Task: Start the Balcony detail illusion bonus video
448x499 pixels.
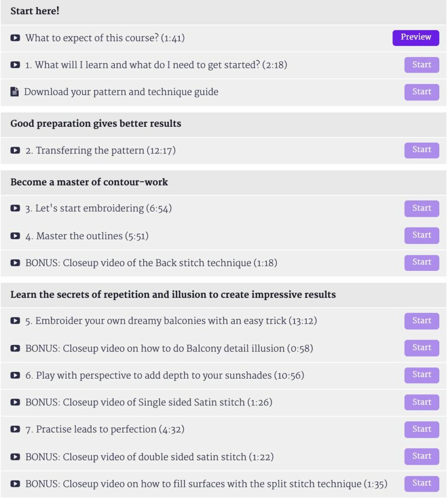Action: (x=422, y=348)
